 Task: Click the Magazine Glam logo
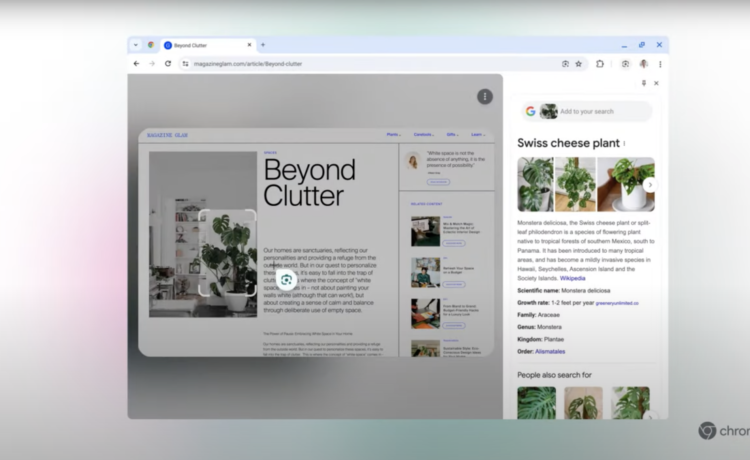click(x=167, y=135)
